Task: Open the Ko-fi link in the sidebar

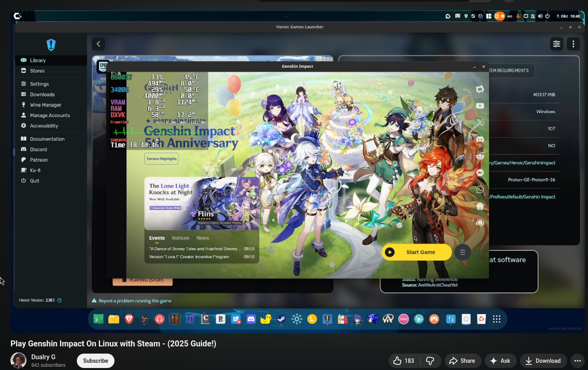Action: coord(51,170)
